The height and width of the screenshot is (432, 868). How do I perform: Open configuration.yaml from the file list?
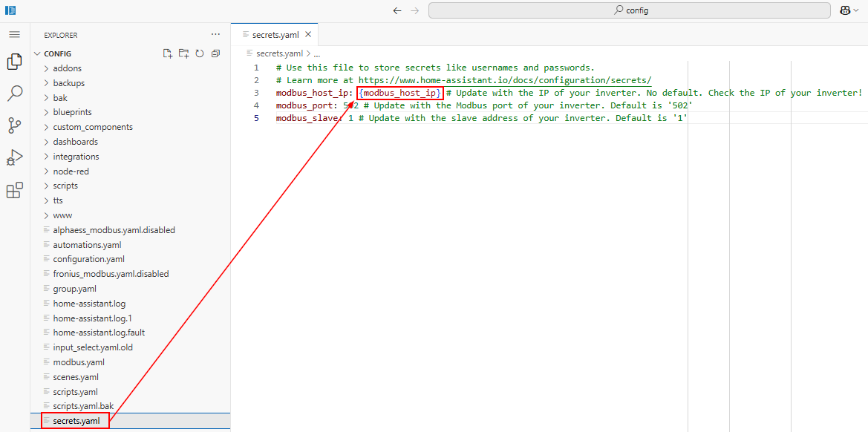(88, 259)
